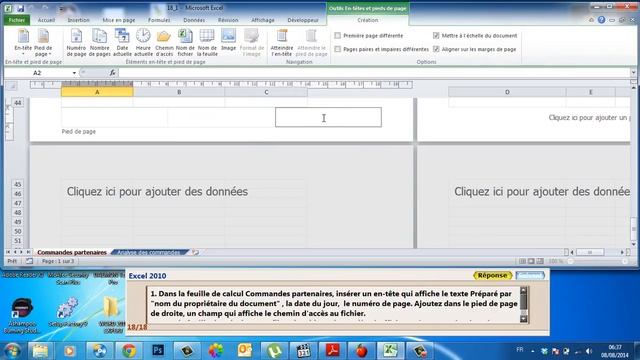Insert the Chemin d'accès field
This screenshot has width=640, height=360.
coord(164,42)
